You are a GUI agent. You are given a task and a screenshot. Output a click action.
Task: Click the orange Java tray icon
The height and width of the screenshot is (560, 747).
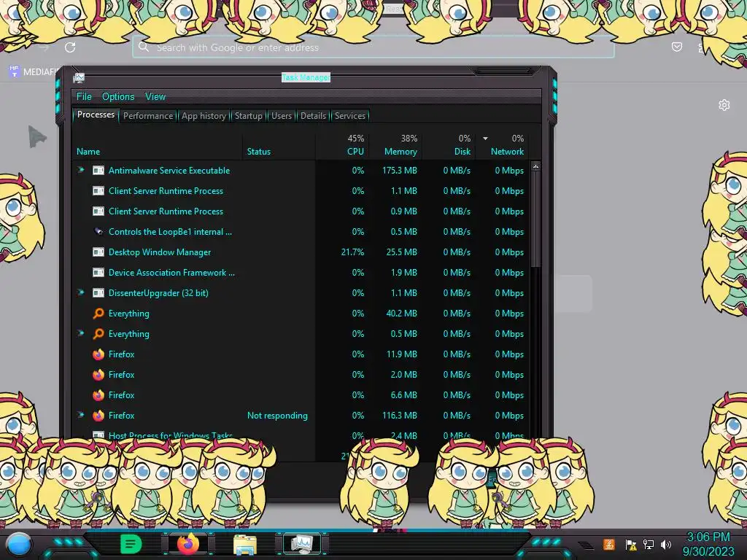coord(609,544)
